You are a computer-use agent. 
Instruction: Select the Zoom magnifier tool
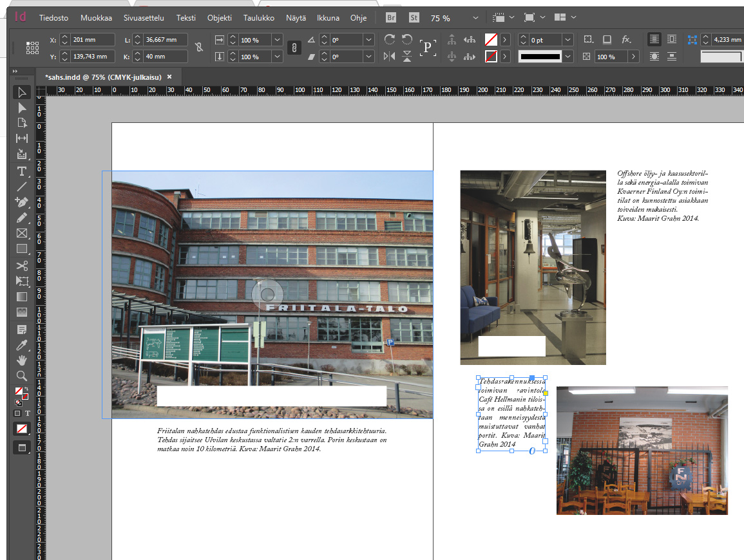[x=22, y=376]
